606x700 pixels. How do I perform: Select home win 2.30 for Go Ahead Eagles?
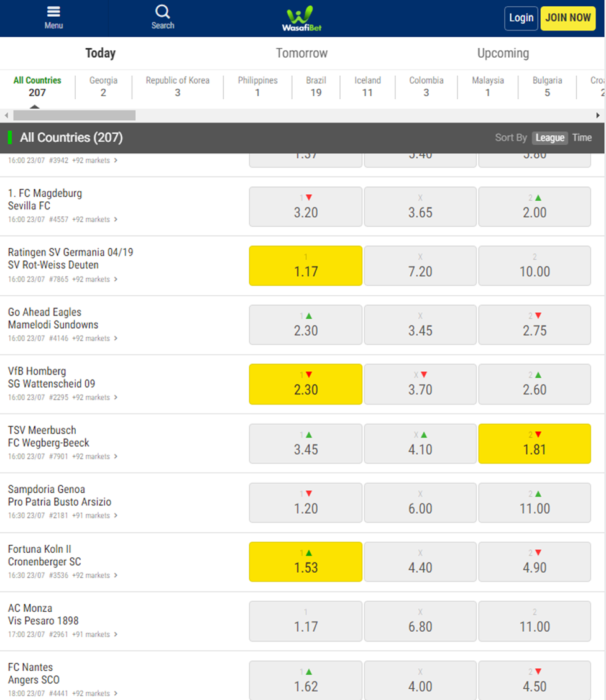coord(305,325)
